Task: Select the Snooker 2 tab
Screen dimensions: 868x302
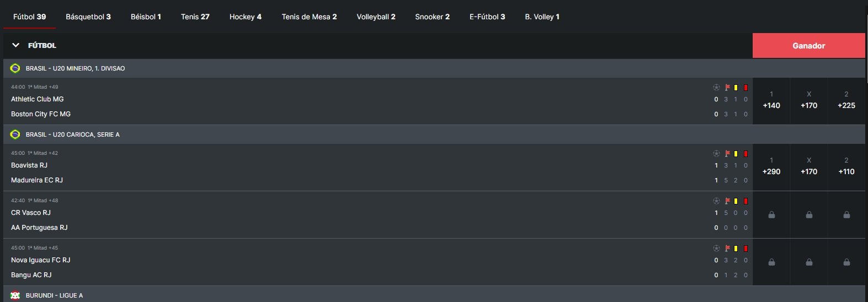Action: 432,17
